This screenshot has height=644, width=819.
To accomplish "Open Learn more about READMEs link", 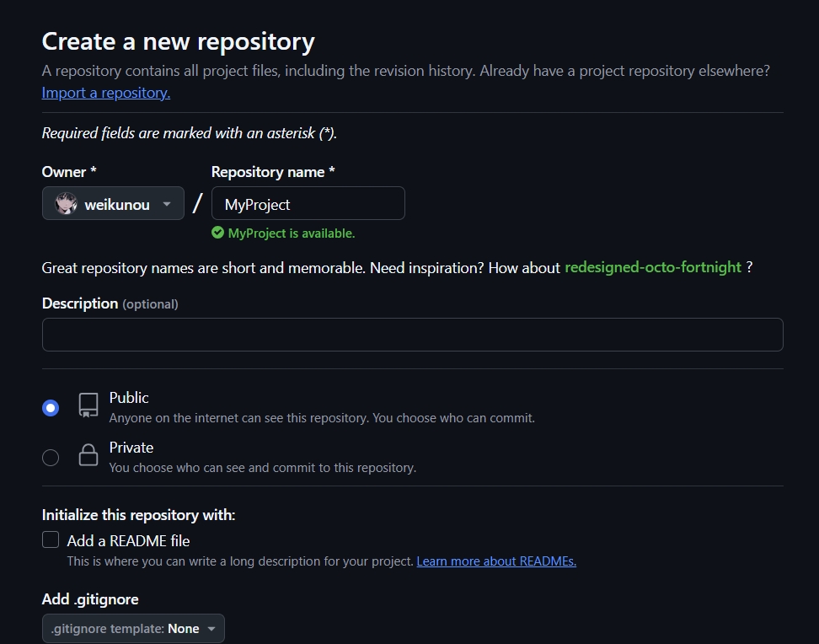I will coord(496,561).
